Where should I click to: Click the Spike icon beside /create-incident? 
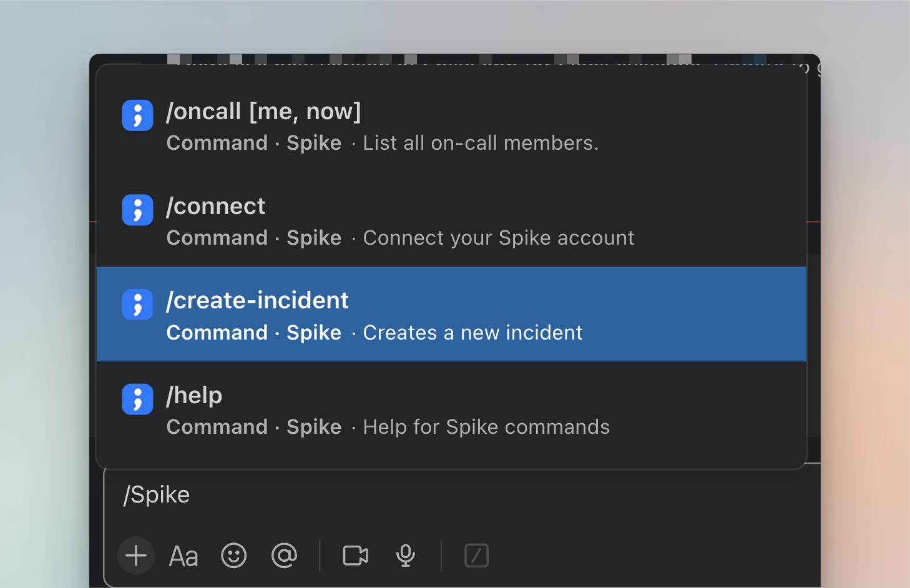[137, 305]
